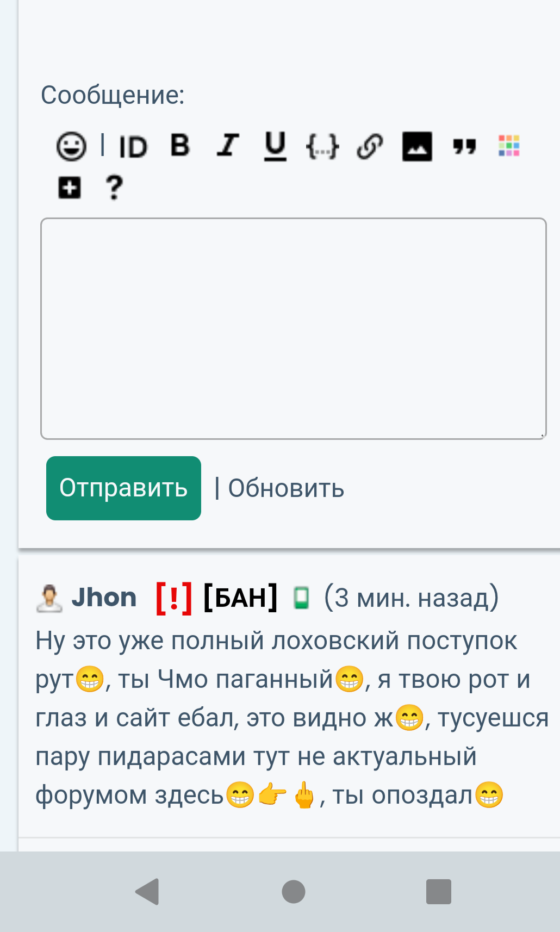Insert user ID tag
The image size is (560, 932).
(x=133, y=147)
